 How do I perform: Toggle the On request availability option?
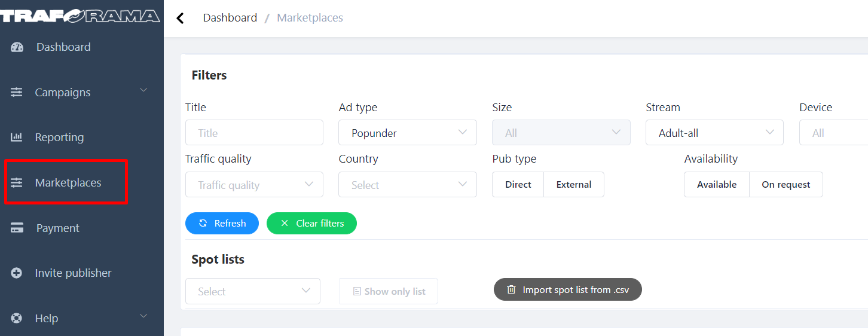click(786, 184)
